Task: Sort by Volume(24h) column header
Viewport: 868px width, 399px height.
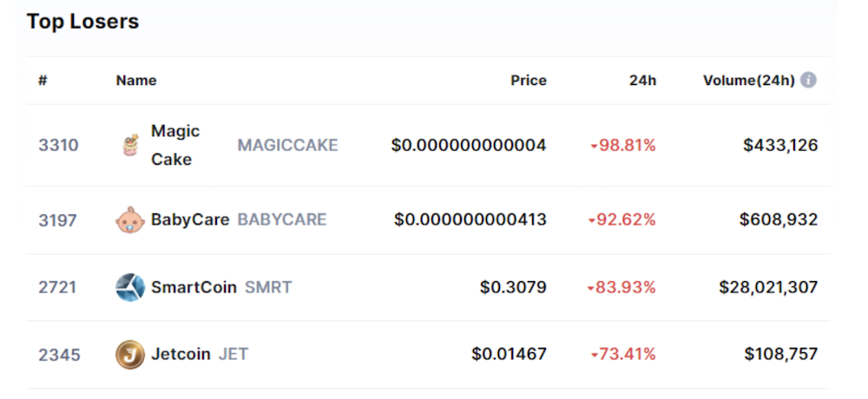Action: pos(749,81)
